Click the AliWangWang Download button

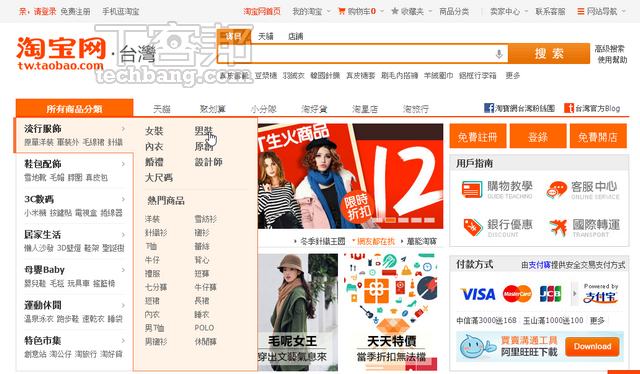pyautogui.click(x=592, y=347)
